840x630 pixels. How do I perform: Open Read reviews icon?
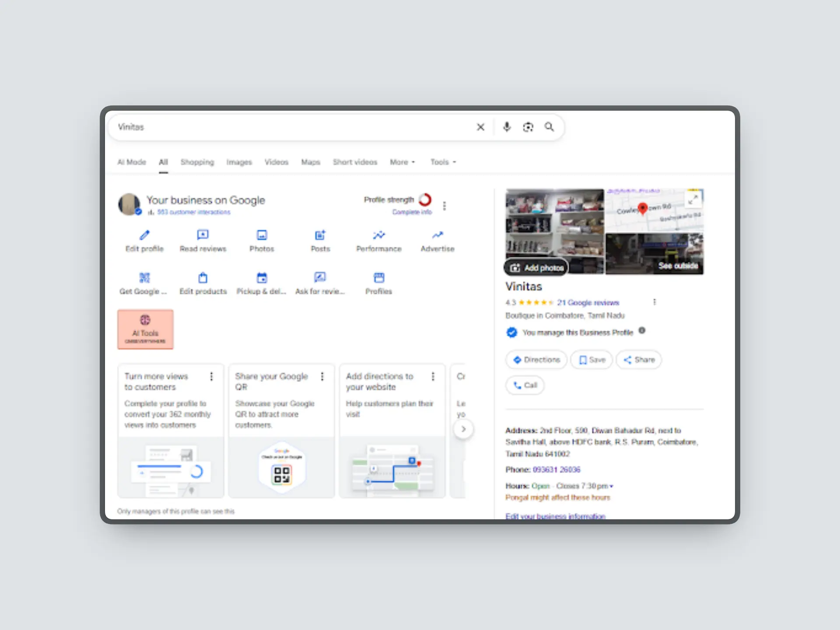point(203,235)
